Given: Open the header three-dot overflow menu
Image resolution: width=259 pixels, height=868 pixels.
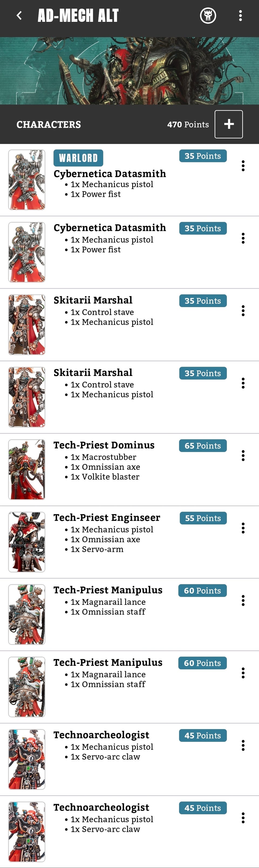Looking at the screenshot, I should (240, 15).
